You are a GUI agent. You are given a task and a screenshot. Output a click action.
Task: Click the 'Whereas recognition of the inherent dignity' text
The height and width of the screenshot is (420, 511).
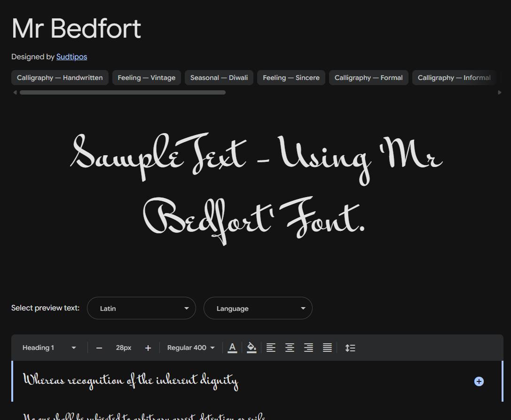(131, 380)
